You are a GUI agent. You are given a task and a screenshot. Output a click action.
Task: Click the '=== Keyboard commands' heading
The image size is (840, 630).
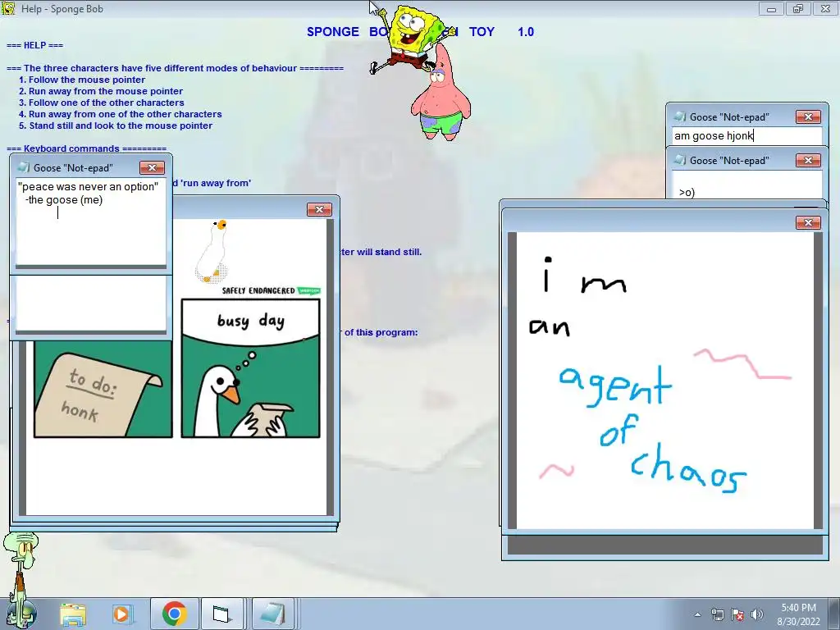pyautogui.click(x=86, y=148)
